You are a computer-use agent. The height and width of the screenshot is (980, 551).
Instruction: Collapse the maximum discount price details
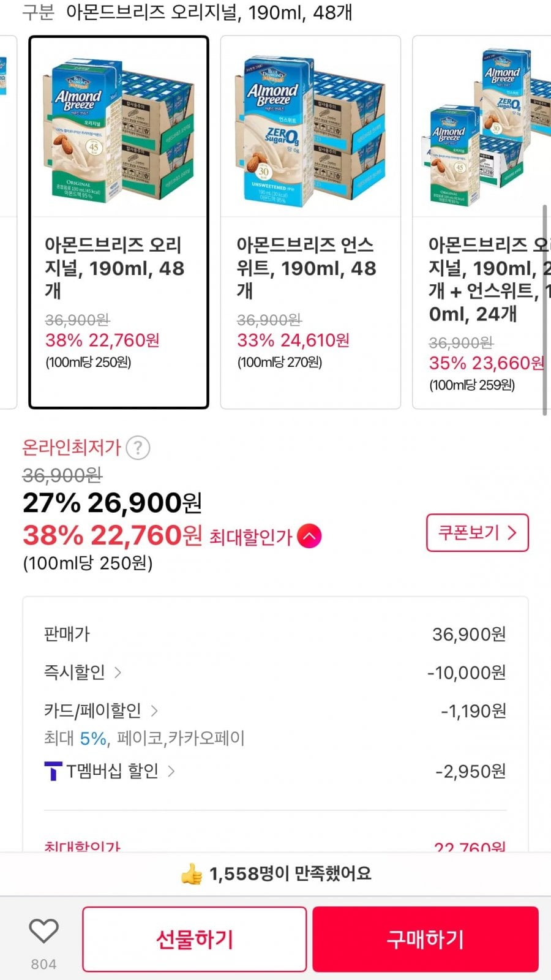[309, 537]
